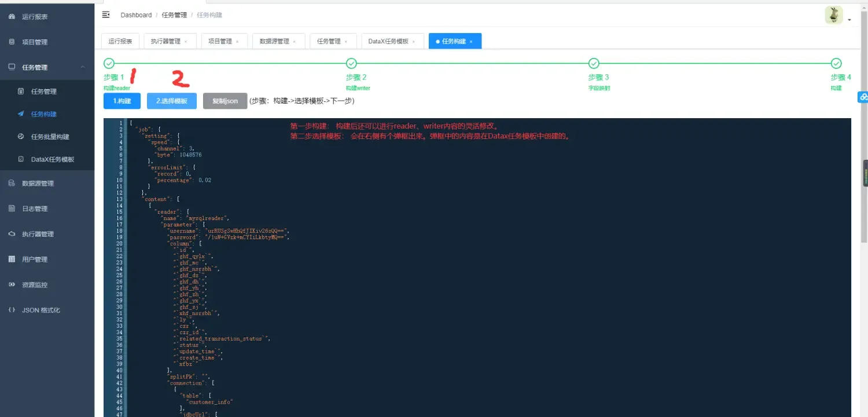Select the 运行报表 sidebar icon

pos(12,16)
